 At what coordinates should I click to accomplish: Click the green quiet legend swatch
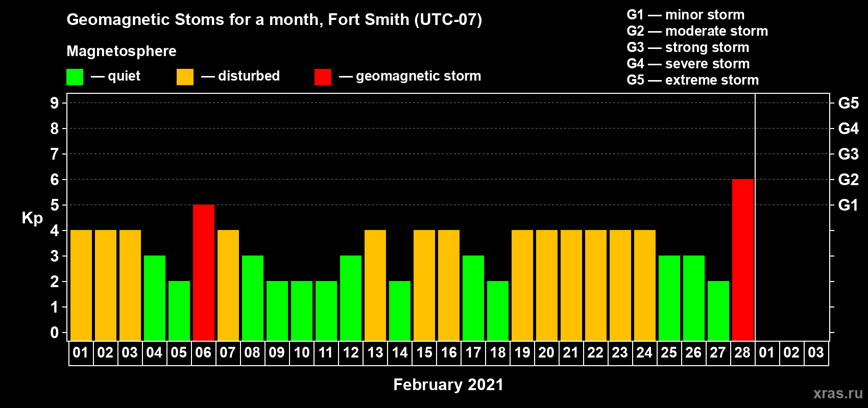coord(75,77)
